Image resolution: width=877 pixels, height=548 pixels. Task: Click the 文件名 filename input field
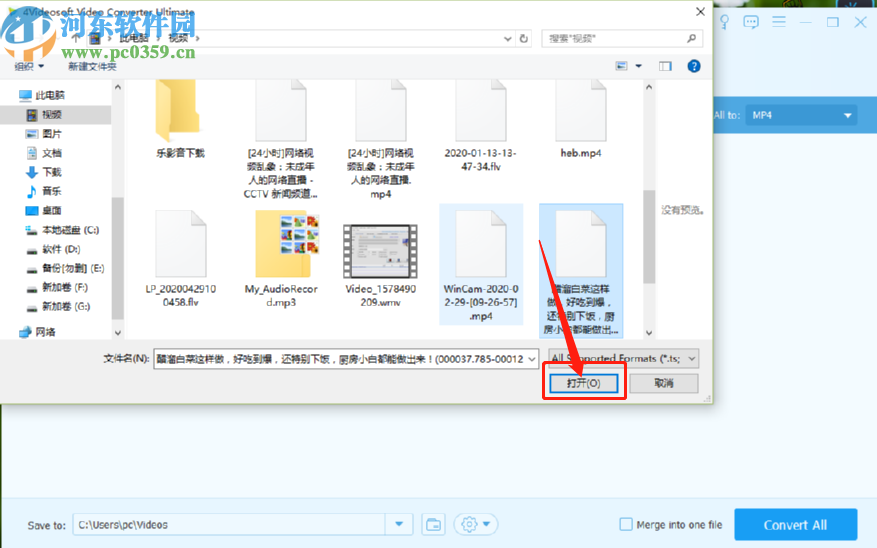coord(340,359)
